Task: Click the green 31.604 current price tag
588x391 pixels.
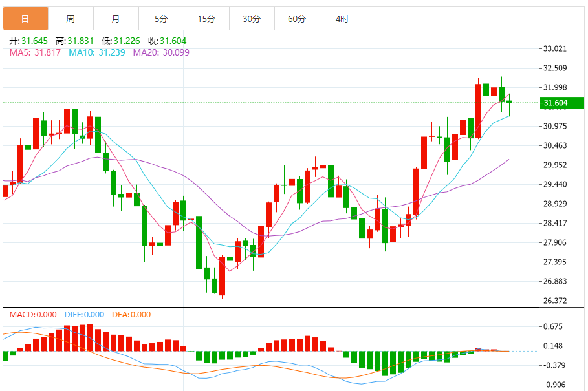Action: (562, 103)
